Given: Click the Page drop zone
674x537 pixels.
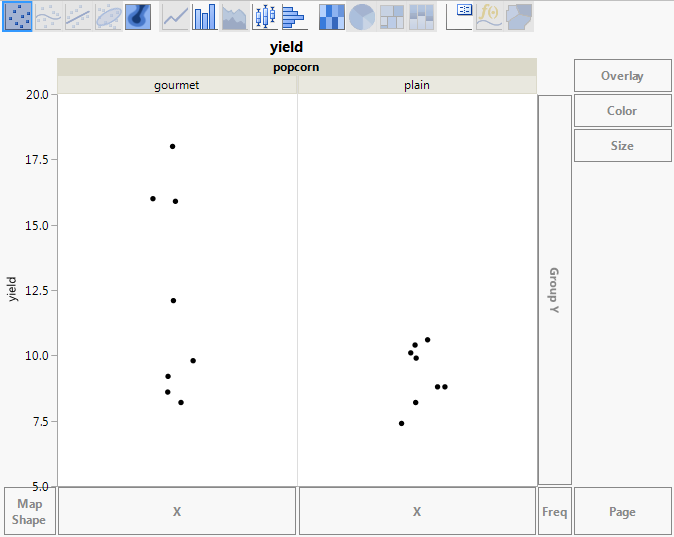Looking at the screenshot, I should [x=622, y=511].
